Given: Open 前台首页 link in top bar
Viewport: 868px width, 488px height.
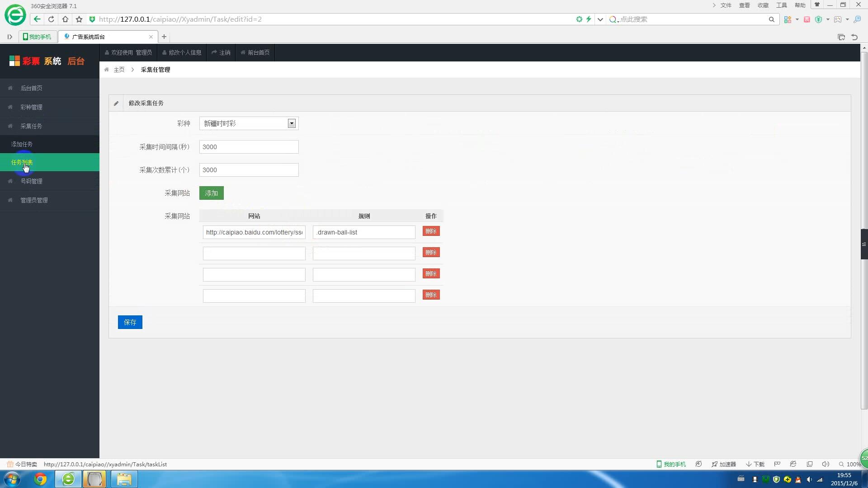Looking at the screenshot, I should 255,52.
